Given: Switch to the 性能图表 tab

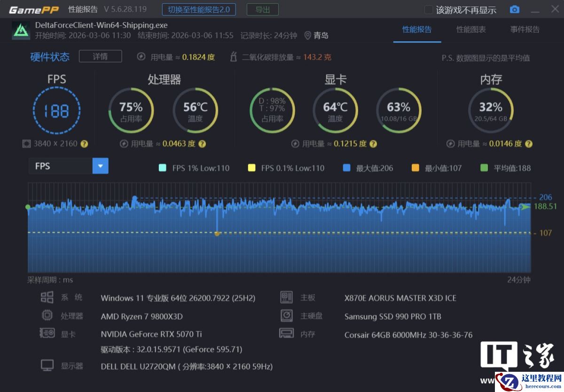Looking at the screenshot, I should pos(471,30).
